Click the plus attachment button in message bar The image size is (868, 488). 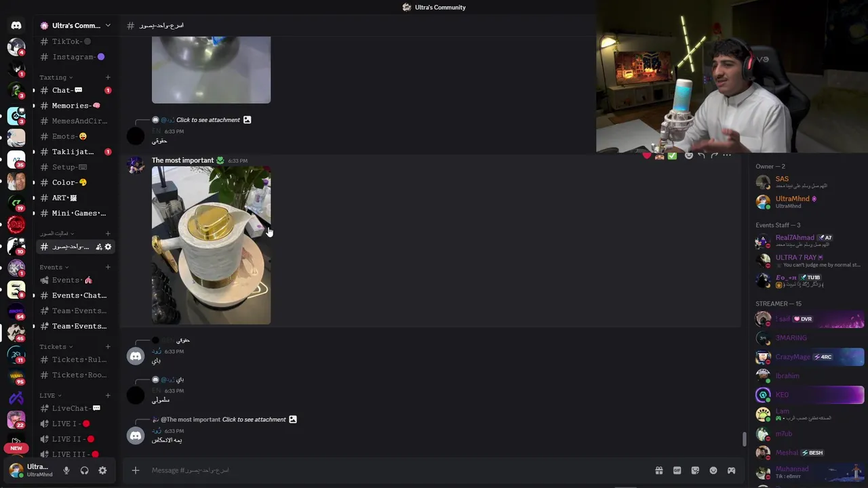click(135, 470)
